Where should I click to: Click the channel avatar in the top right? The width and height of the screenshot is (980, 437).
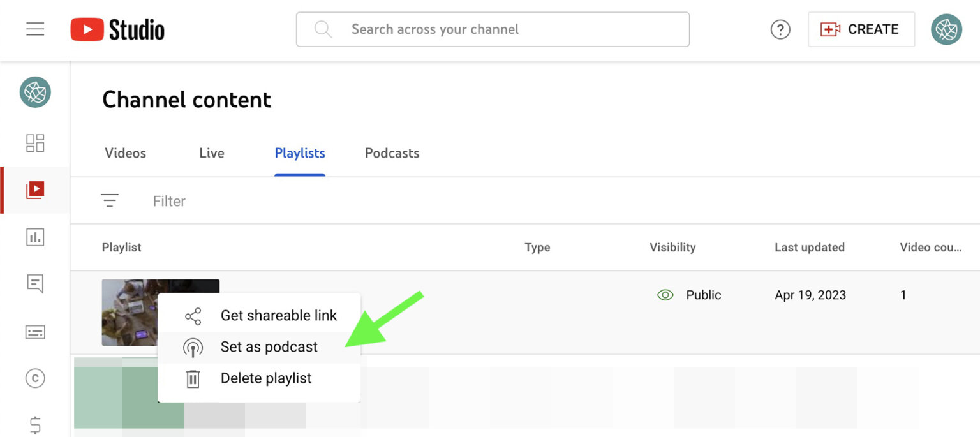tap(946, 29)
